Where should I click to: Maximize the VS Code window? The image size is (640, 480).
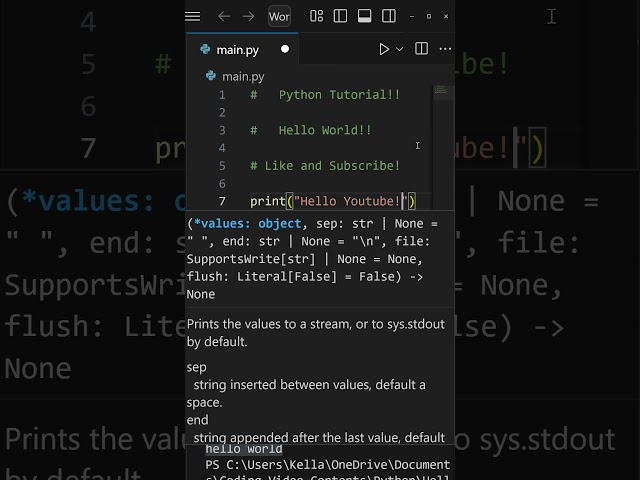coord(429,16)
